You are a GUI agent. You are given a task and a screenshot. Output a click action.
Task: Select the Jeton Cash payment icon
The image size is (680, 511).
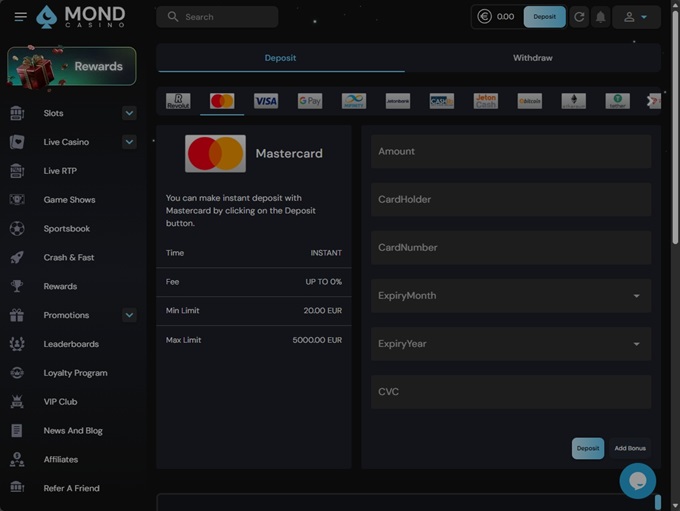coord(485,101)
